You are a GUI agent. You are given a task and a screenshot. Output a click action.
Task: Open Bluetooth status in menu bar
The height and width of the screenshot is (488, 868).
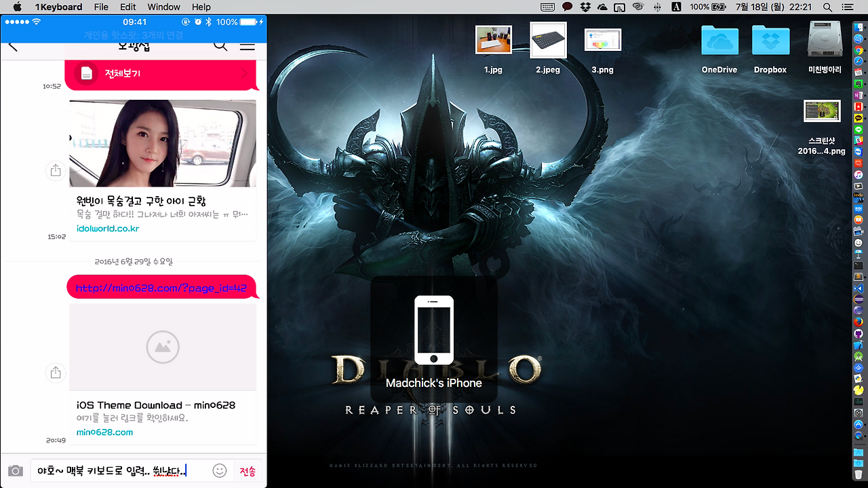click(656, 7)
